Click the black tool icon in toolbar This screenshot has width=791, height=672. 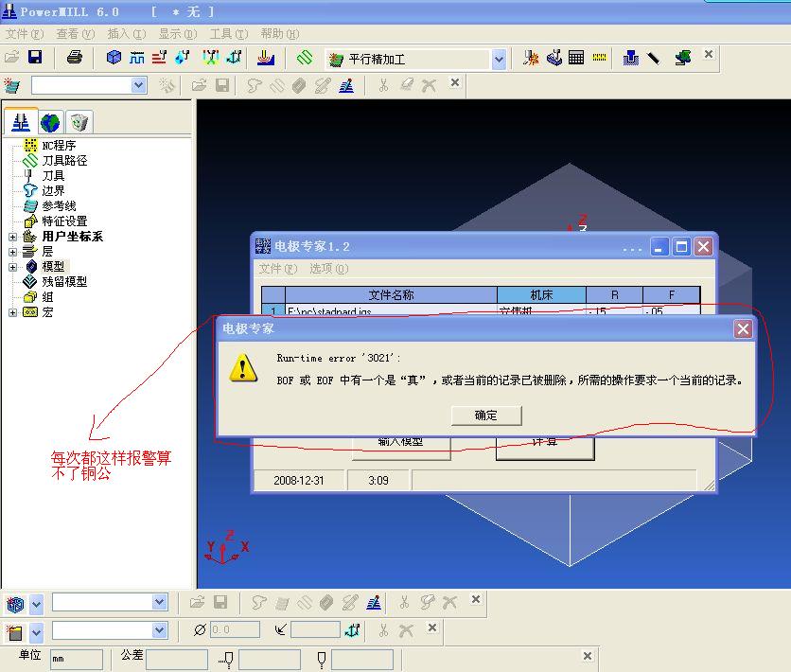[x=654, y=58]
